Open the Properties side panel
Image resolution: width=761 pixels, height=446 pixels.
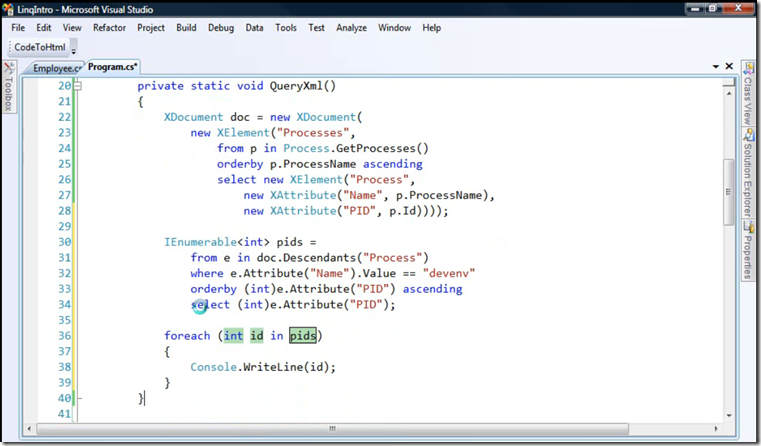click(x=748, y=250)
